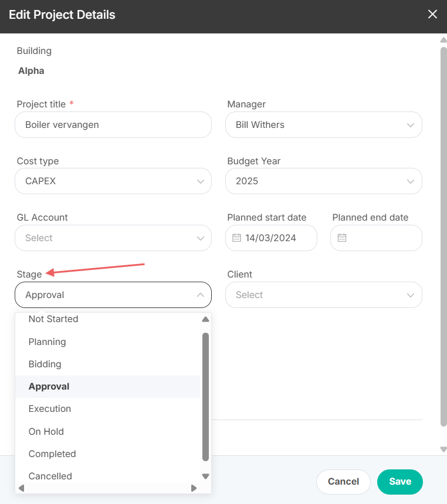Click the Planned start date calendar icon

[x=236, y=238]
